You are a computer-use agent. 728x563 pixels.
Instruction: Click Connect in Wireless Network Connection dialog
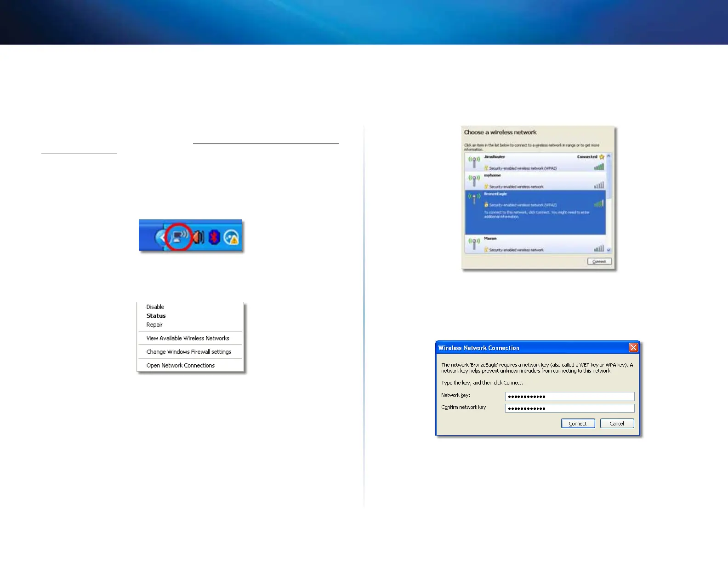tap(578, 424)
